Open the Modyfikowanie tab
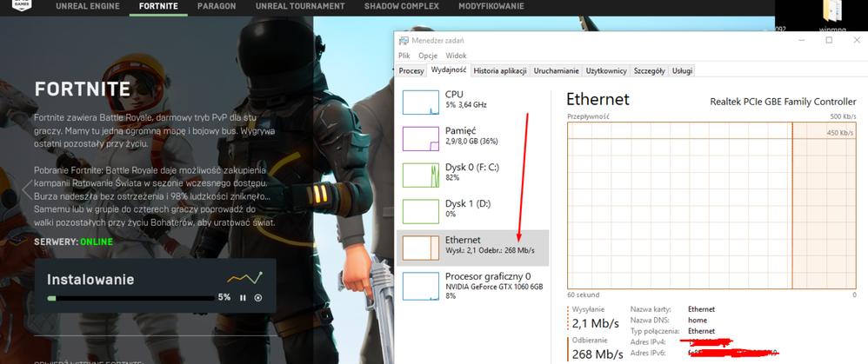Screen dimensions: 868x364 point(491,7)
